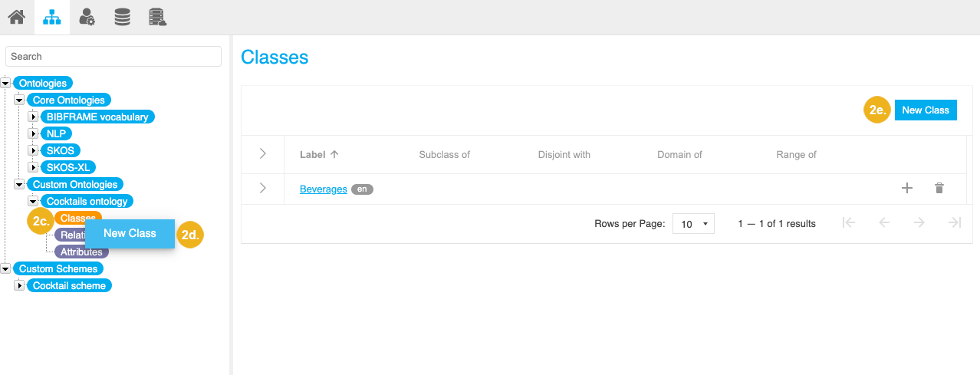Open the Beverages class link

click(x=323, y=189)
